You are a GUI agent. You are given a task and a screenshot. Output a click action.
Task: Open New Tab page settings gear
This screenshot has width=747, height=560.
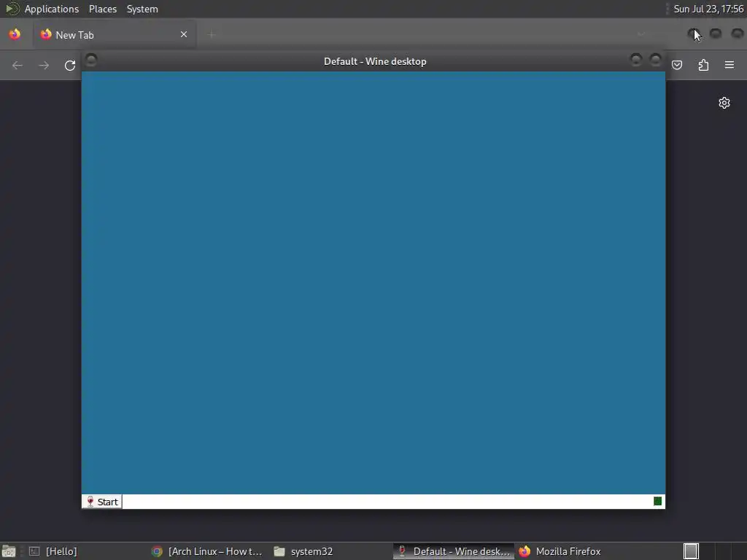tap(724, 103)
